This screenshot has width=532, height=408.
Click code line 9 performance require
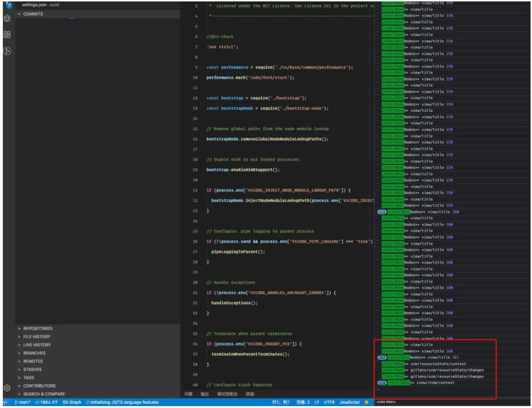point(280,67)
